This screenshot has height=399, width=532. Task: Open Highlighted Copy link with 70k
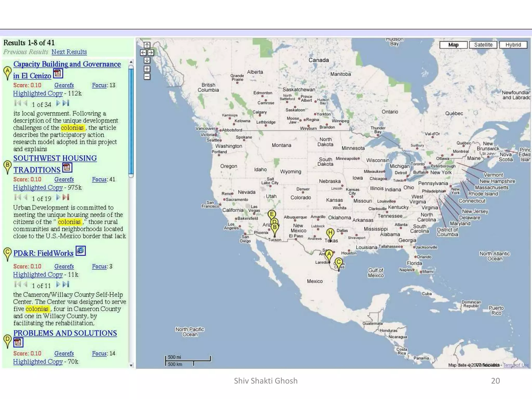[38, 361]
